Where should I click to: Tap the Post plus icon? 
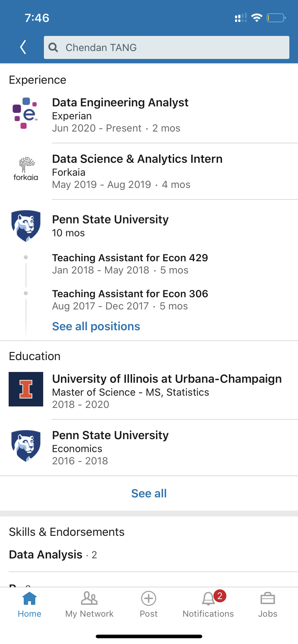coord(149,599)
